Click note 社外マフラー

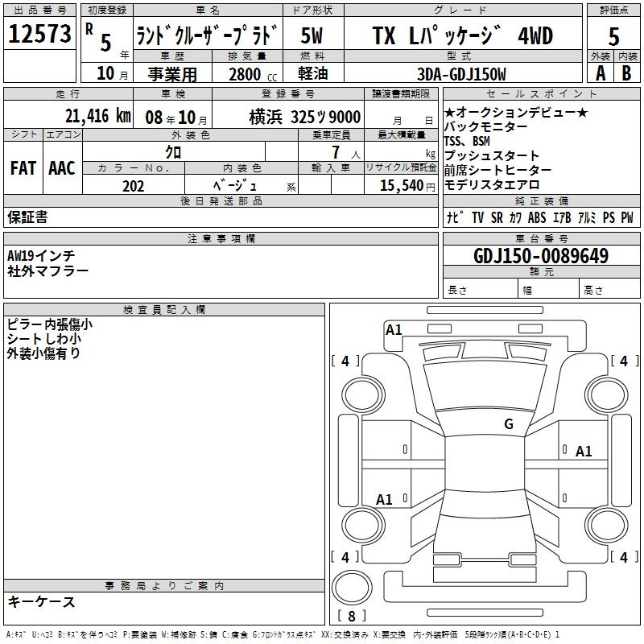click(x=47, y=270)
